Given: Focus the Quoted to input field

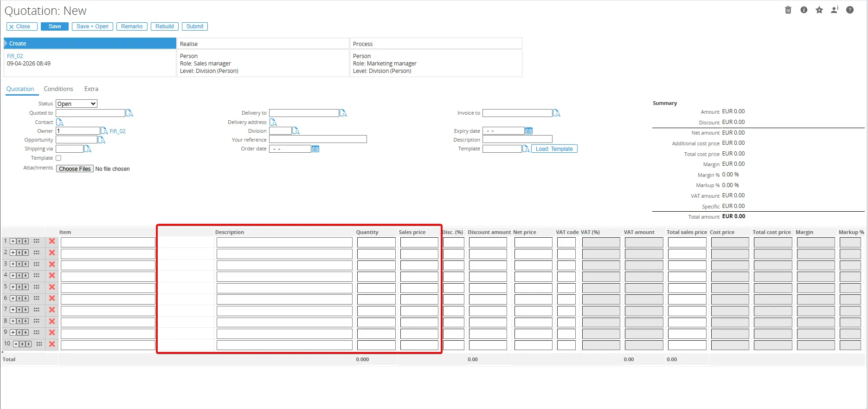Looking at the screenshot, I should coord(90,113).
